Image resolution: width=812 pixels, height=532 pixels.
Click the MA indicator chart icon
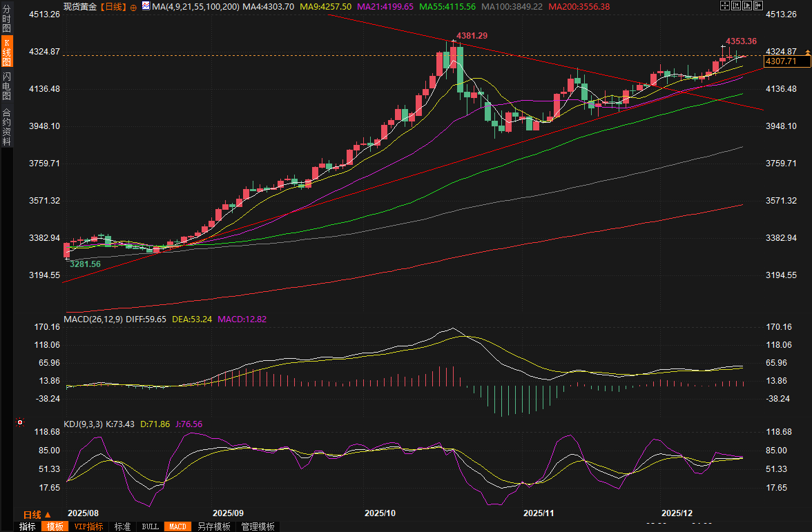tap(146, 6)
